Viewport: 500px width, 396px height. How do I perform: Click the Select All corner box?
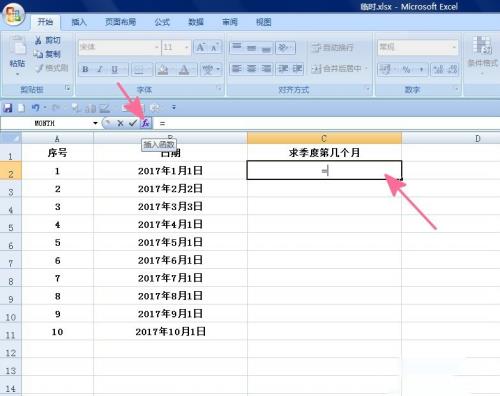point(11,138)
